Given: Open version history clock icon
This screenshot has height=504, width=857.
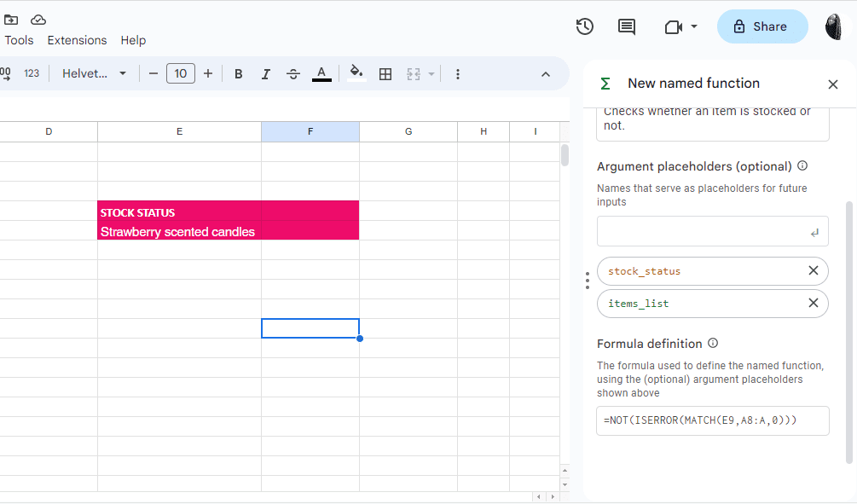Looking at the screenshot, I should tap(585, 26).
